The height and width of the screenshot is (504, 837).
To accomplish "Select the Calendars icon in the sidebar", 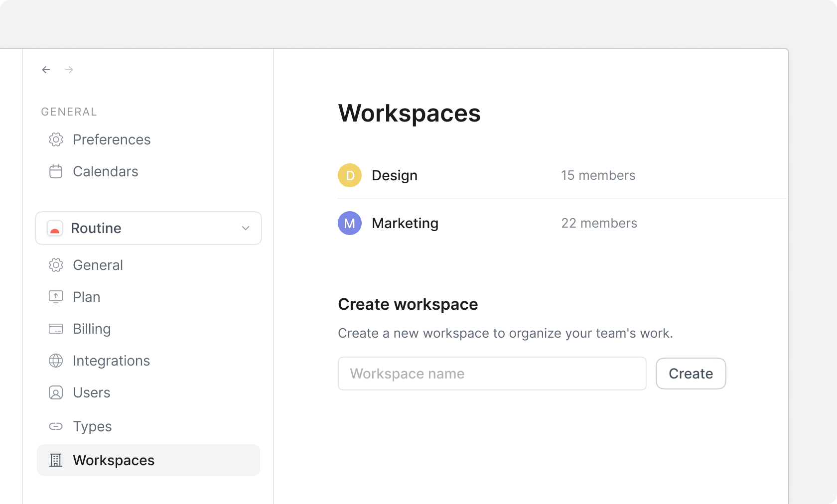I will [56, 172].
